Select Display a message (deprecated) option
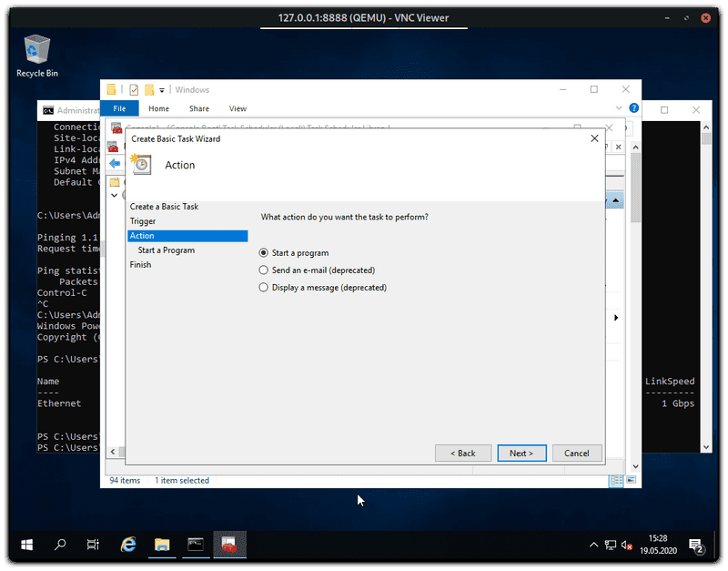 tap(263, 288)
